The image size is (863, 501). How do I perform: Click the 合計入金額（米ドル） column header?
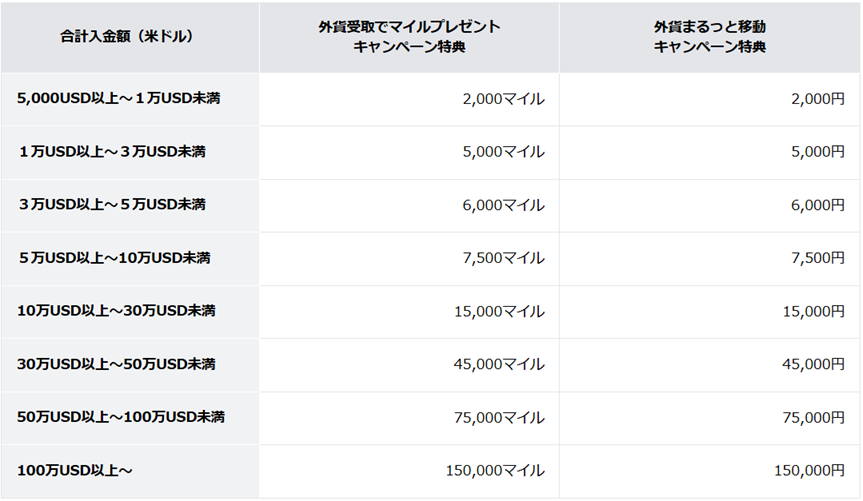pyautogui.click(x=126, y=37)
